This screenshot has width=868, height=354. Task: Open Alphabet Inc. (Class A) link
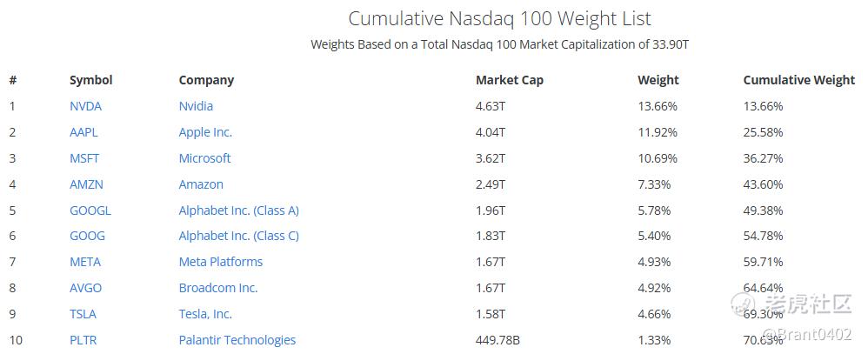[x=239, y=210]
